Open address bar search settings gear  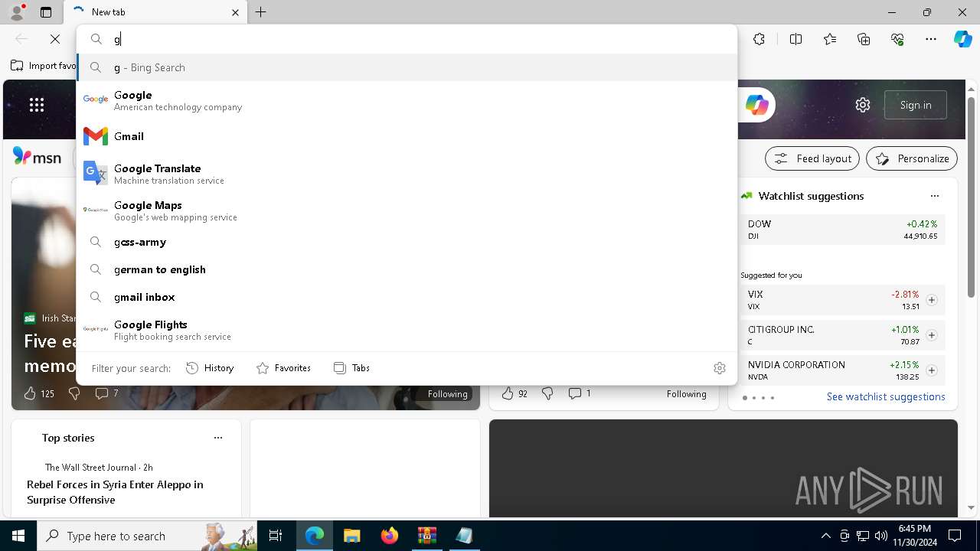719,368
